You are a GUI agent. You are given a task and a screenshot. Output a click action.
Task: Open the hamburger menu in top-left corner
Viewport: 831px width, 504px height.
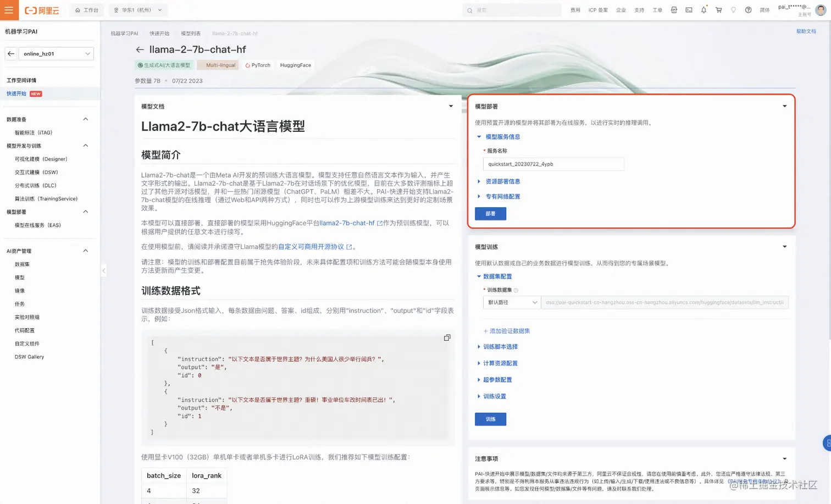click(9, 10)
